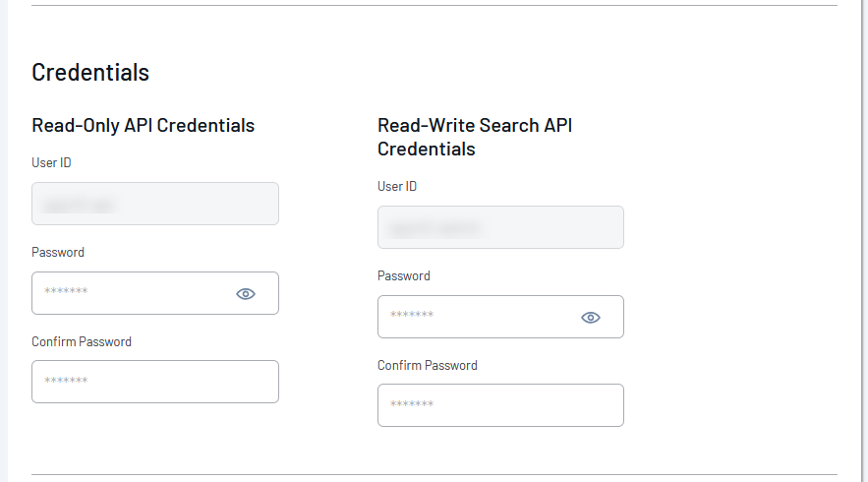This screenshot has width=868, height=482.
Task: Click the divider line below the credentials forms
Action: coord(434,474)
